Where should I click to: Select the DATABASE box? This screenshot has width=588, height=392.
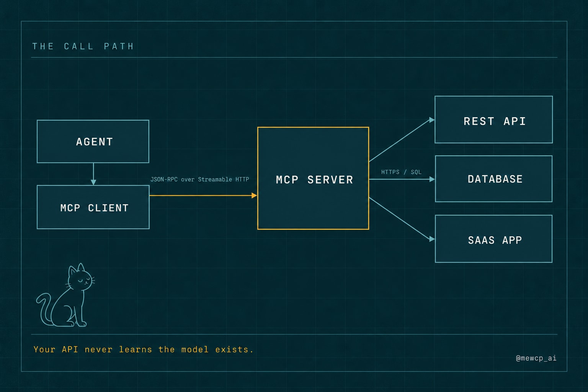point(494,179)
